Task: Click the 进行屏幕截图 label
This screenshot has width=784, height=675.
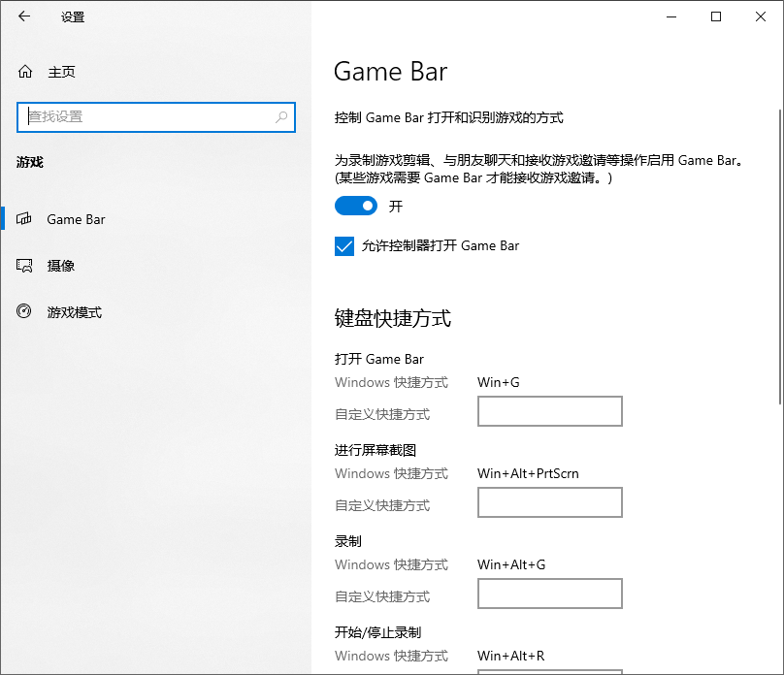Action: (x=376, y=450)
